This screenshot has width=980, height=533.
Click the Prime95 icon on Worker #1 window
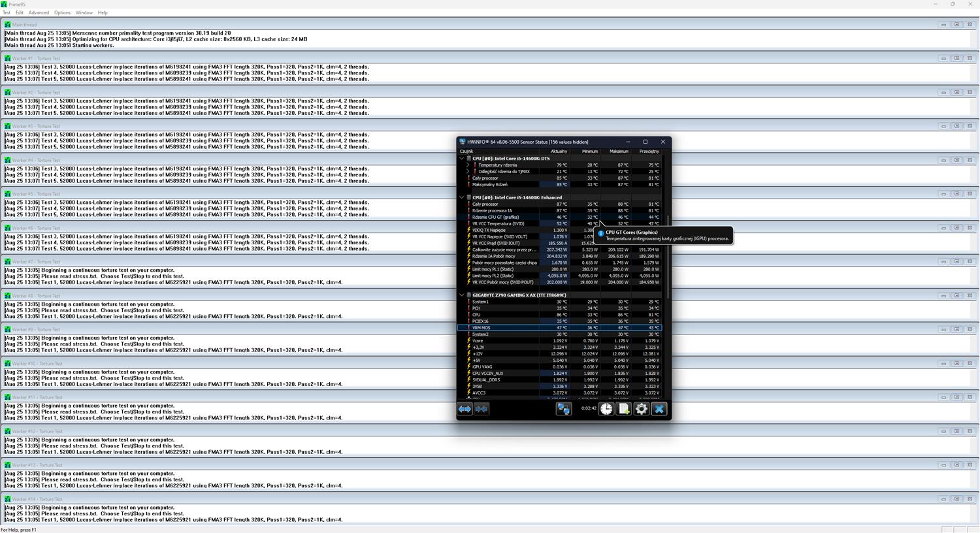point(8,59)
